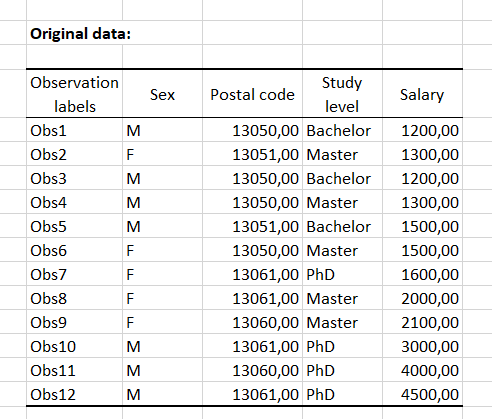This screenshot has width=492, height=419.
Task: Click postal code 13060,00 in Obs11 row
Action: tap(252, 370)
